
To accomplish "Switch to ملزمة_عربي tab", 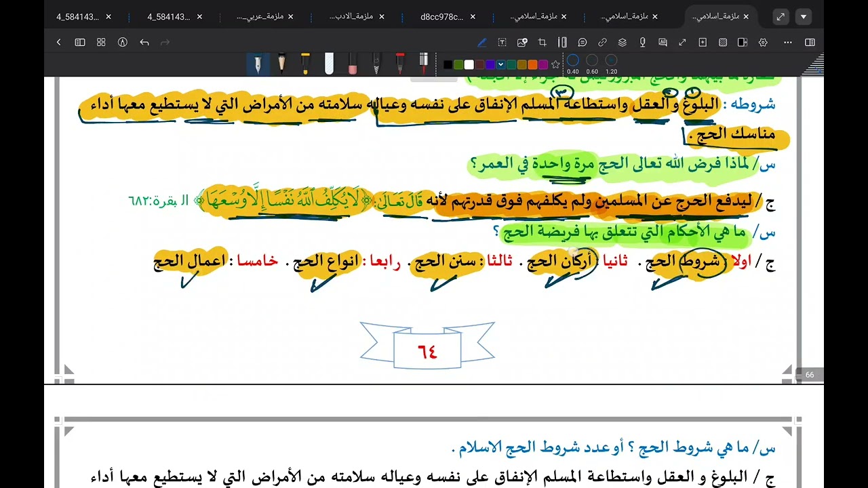I will 260,16.
